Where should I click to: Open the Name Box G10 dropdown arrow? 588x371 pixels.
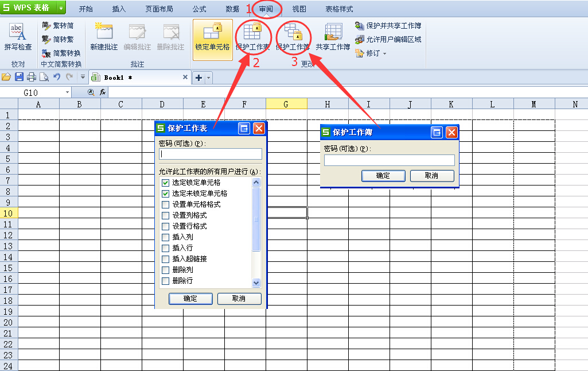(x=67, y=92)
